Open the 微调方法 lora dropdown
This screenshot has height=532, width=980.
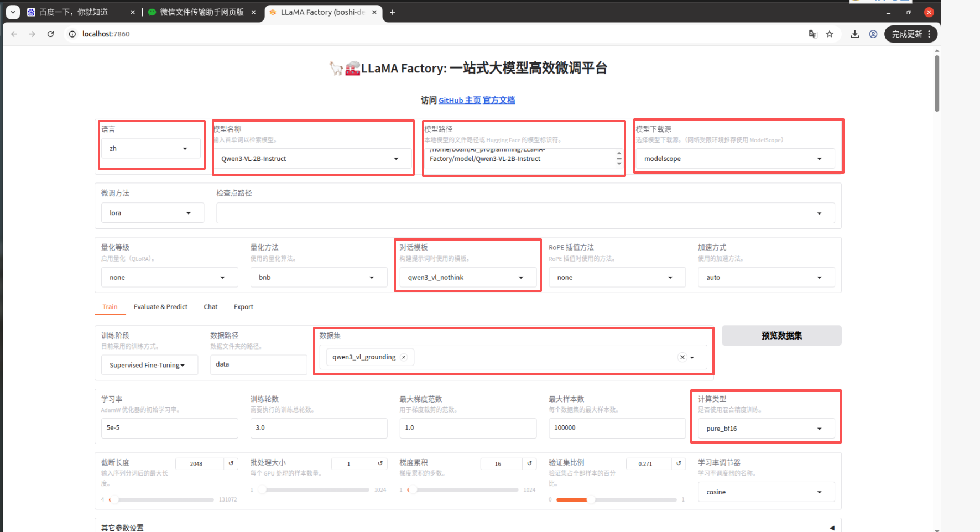tap(153, 213)
